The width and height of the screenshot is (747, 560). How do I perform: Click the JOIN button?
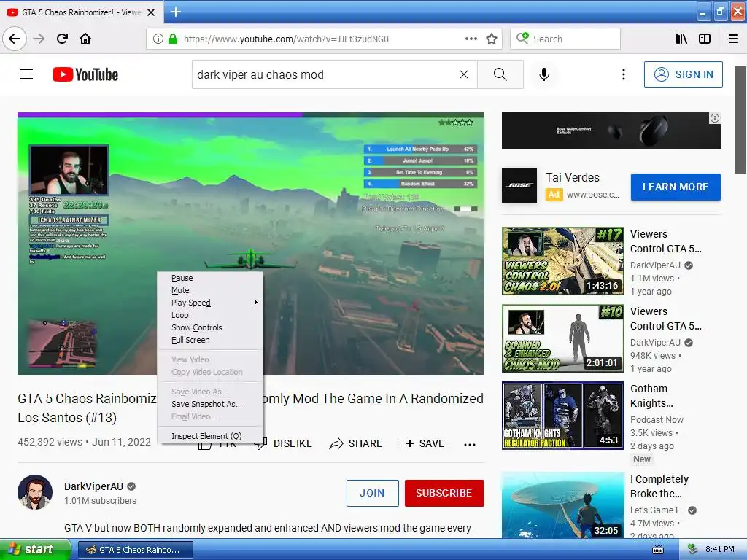(x=373, y=493)
